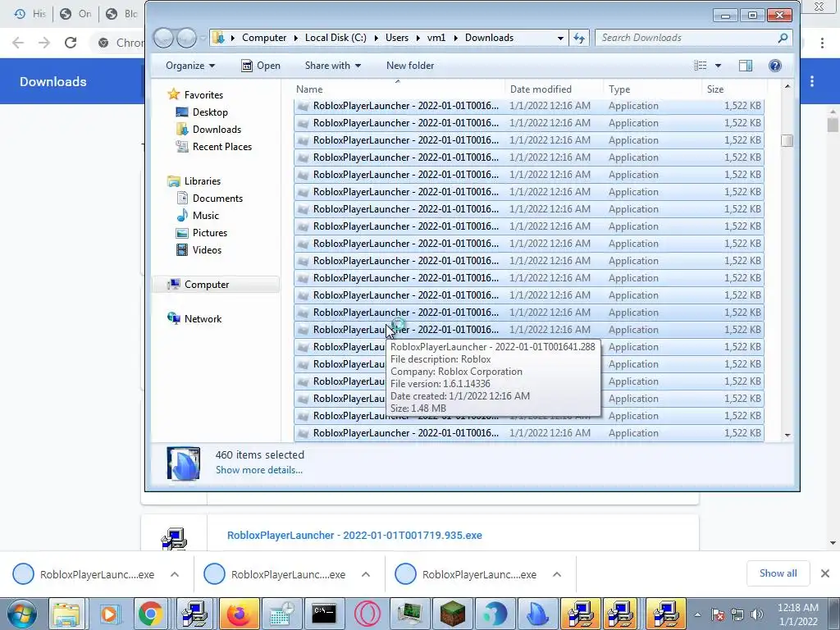Select Libraries in the navigation pane
Image resolution: width=840 pixels, height=630 pixels.
tap(202, 181)
